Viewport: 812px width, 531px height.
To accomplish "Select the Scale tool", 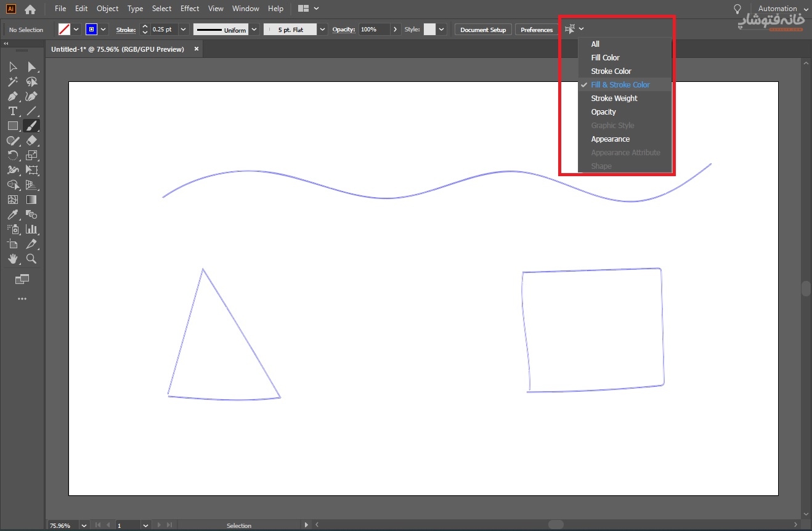I will click(31, 155).
